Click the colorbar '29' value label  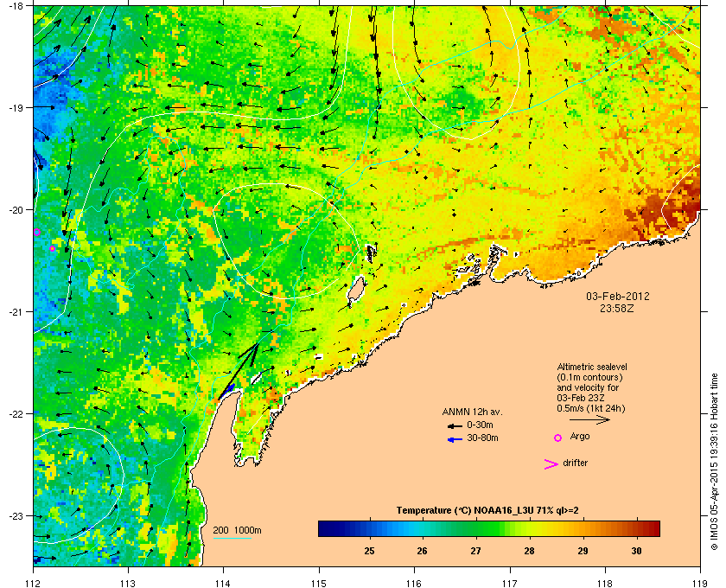pos(583,551)
